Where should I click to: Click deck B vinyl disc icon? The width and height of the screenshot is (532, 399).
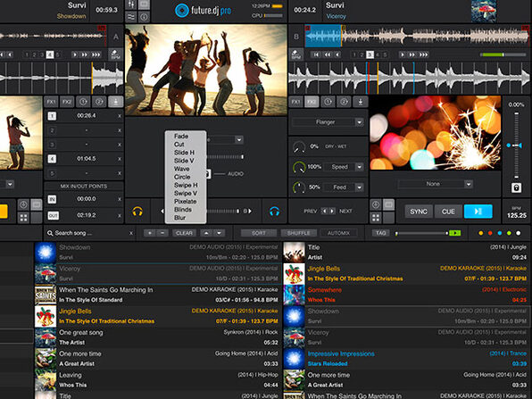tap(376, 204)
